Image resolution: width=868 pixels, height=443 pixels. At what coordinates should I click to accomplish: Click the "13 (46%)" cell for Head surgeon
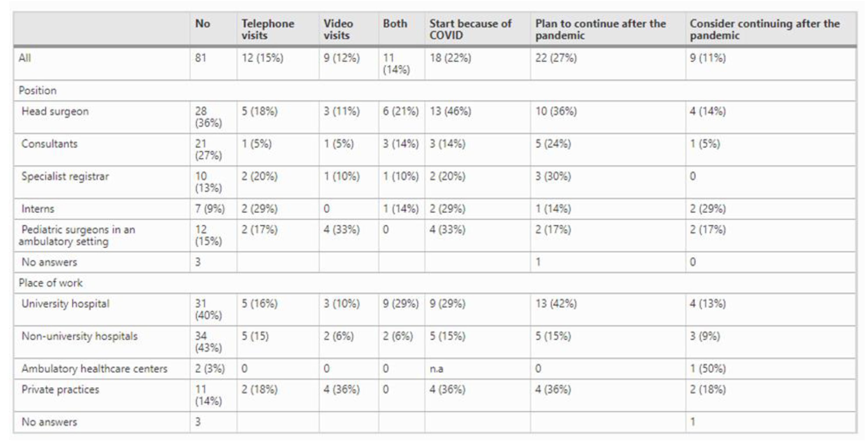[x=450, y=111]
